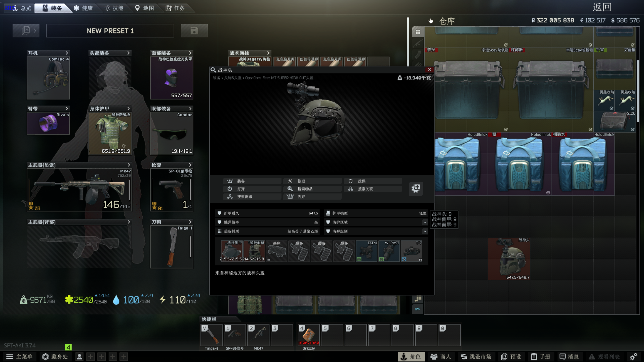Click the 丢弃 discard button

(312, 197)
